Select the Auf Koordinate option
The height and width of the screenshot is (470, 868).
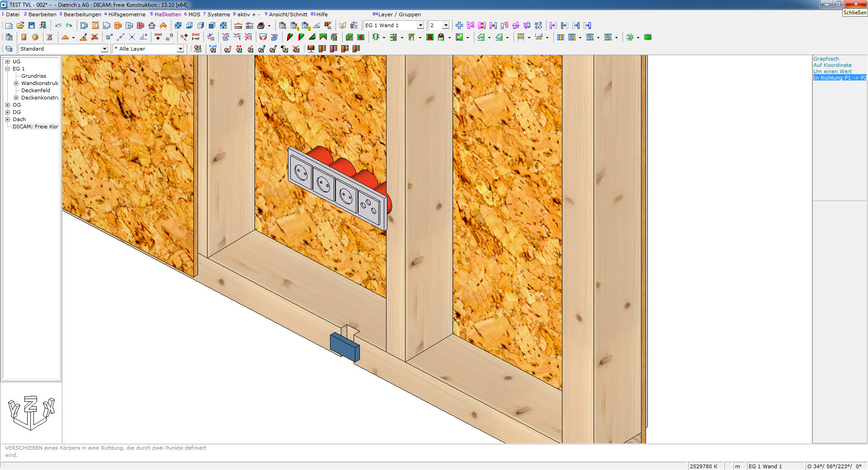[832, 65]
